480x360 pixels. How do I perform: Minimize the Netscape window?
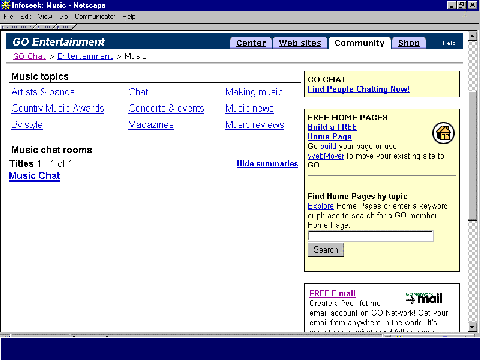point(451,5)
